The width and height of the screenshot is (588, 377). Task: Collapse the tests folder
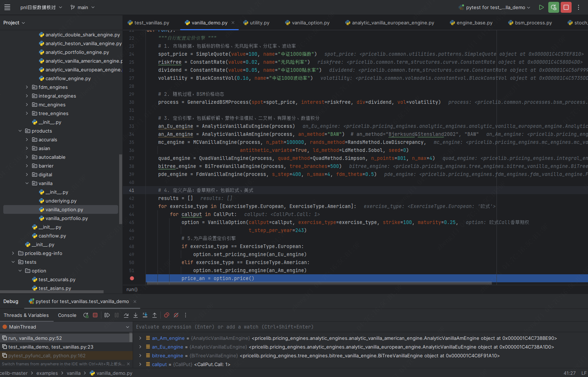13,262
